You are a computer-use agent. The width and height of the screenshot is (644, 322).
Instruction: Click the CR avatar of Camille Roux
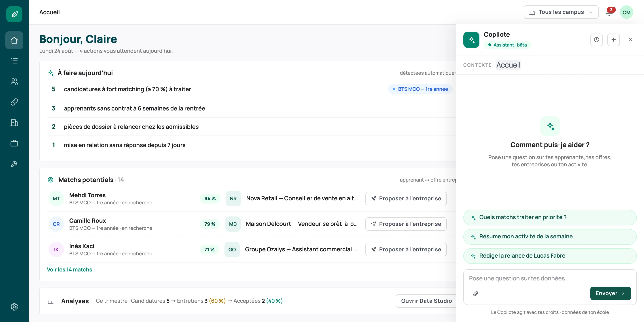pyautogui.click(x=56, y=224)
